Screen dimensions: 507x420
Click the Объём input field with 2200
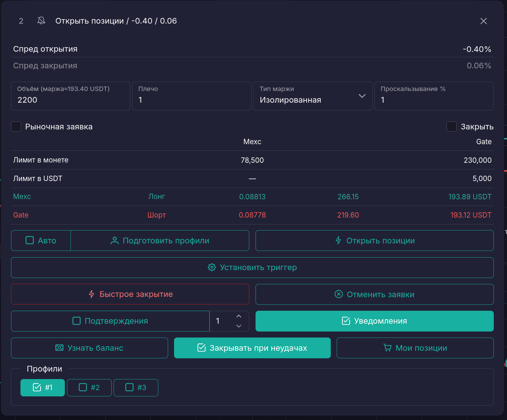[x=70, y=96]
